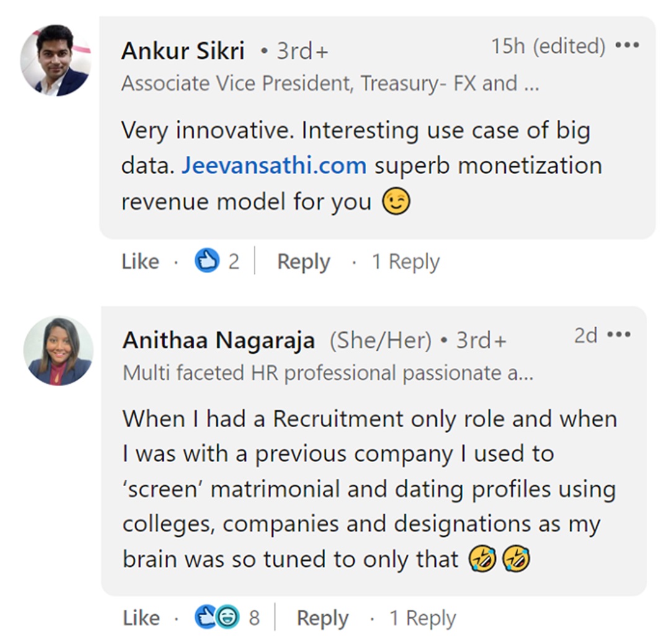Click the thumbs-up reaction icon under Ankur's comment
Screen dimensions: 672x642
[206, 261]
